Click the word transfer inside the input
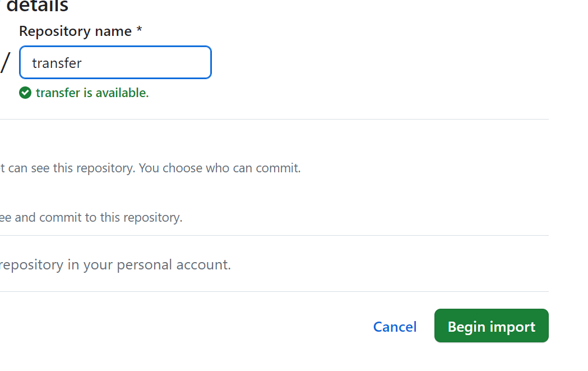The height and width of the screenshot is (371, 588). coord(57,63)
